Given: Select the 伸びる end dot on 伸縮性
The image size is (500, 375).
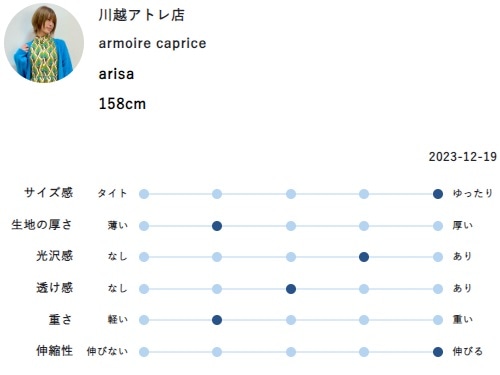Looking at the screenshot, I should 438,352.
